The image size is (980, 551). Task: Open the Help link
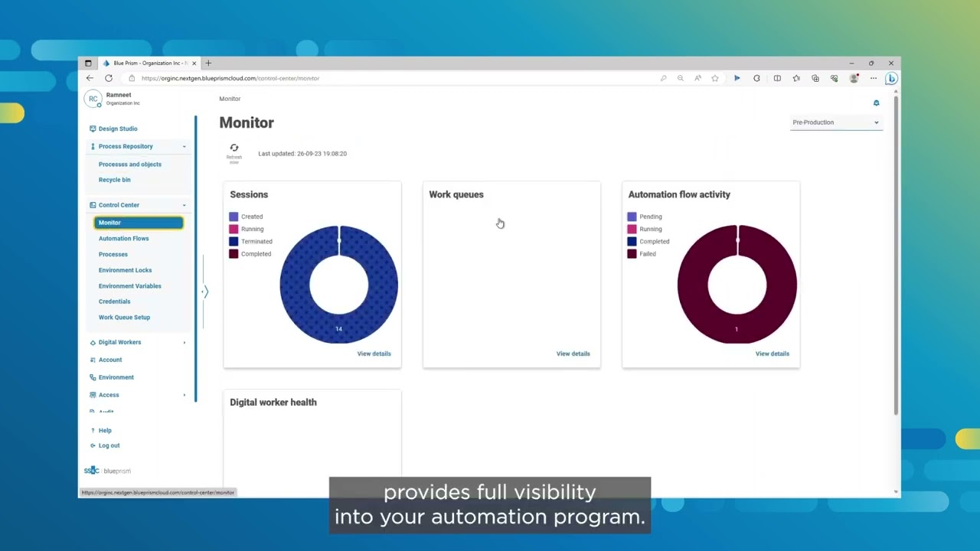(x=105, y=431)
